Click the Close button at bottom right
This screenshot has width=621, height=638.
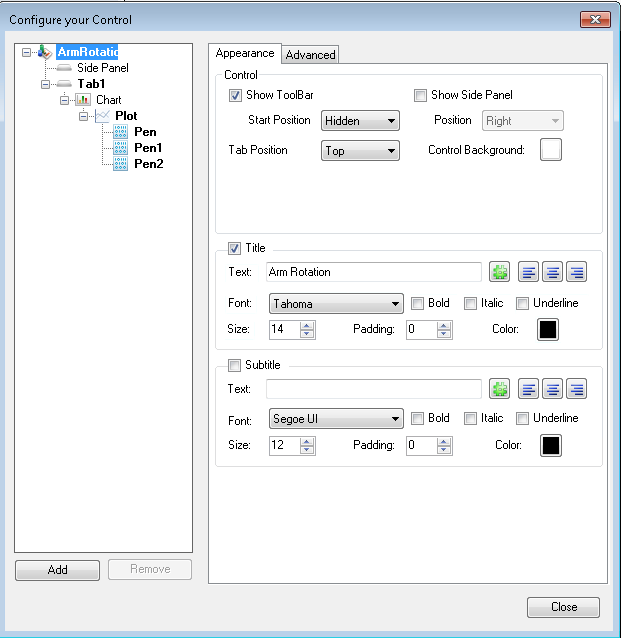point(563,607)
